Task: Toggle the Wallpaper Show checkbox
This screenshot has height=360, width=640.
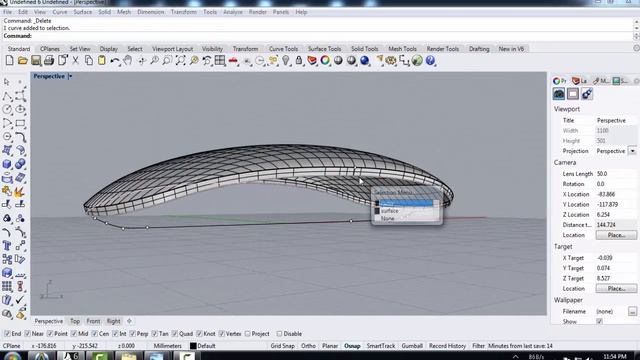Action: [x=599, y=321]
